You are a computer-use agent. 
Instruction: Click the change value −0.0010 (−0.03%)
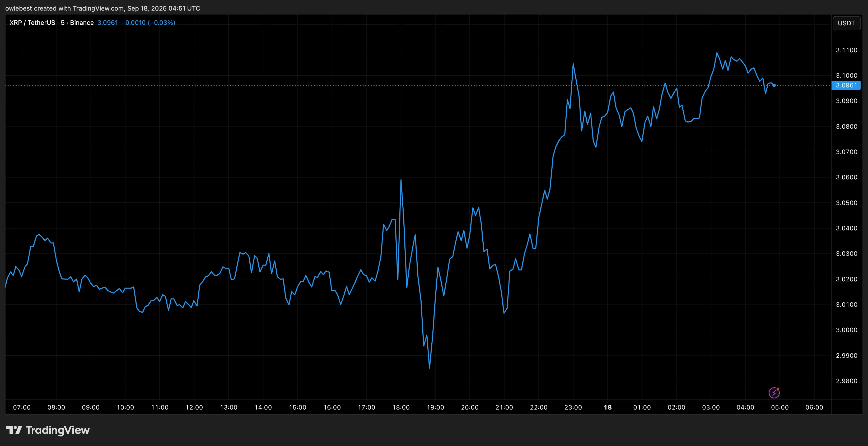point(148,22)
